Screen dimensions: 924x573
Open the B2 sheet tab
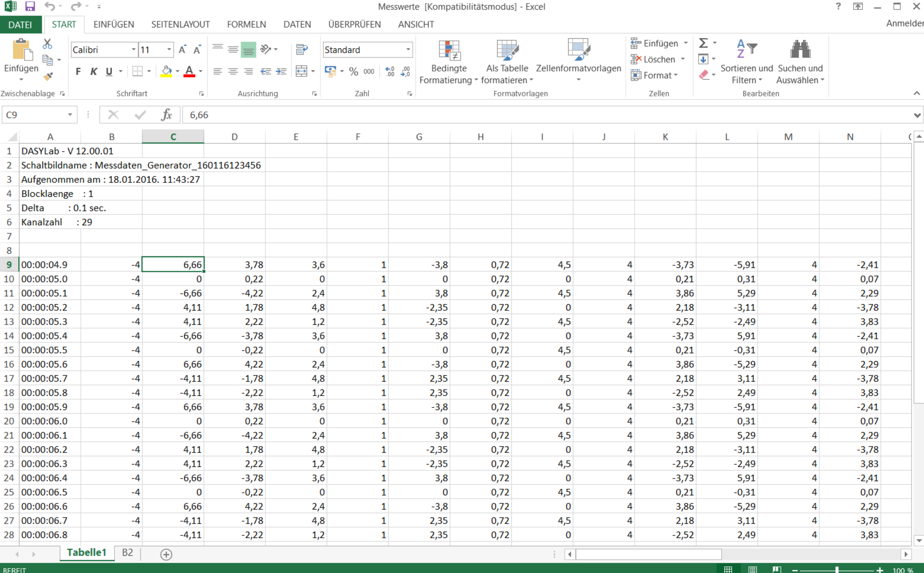(x=127, y=553)
